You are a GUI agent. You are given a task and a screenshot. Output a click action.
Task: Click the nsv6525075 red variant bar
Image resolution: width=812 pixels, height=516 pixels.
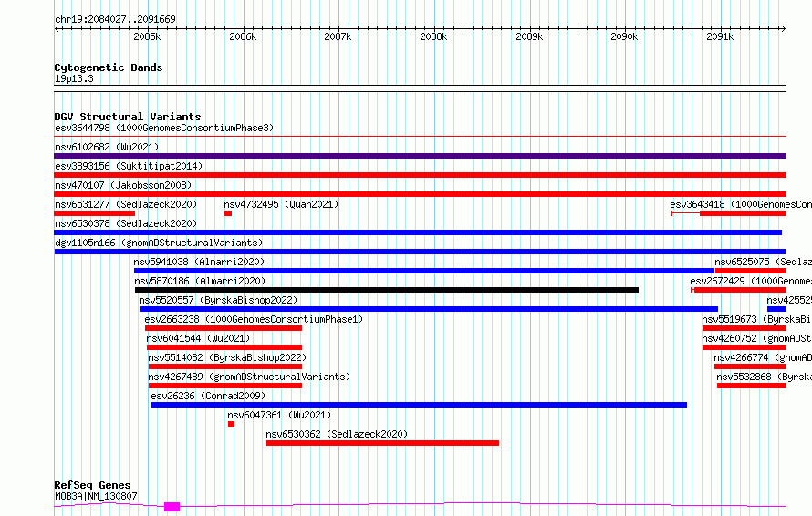point(751,271)
